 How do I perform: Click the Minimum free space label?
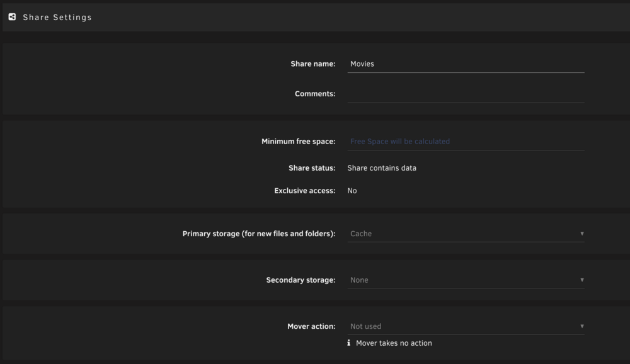299,142
